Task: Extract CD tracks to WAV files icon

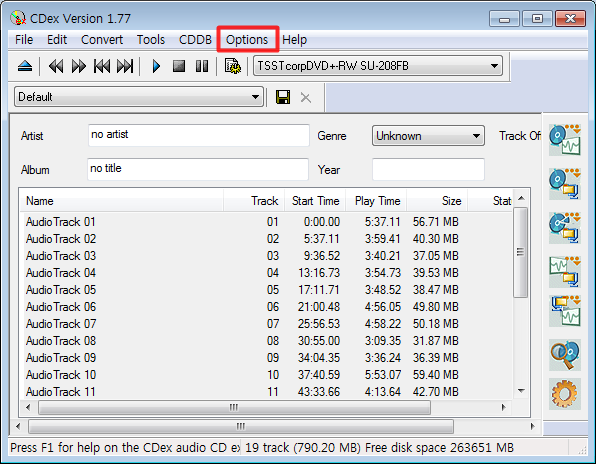Action: coord(565,140)
